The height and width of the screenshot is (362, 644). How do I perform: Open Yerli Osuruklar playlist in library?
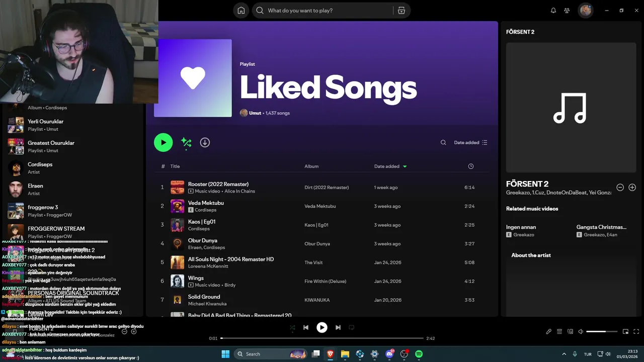[73, 125]
